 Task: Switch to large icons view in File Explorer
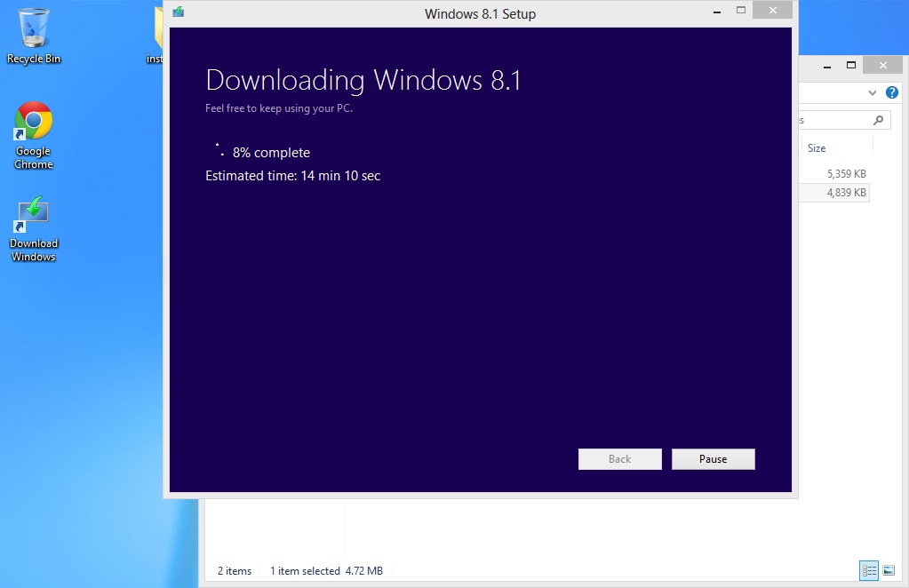(x=889, y=570)
